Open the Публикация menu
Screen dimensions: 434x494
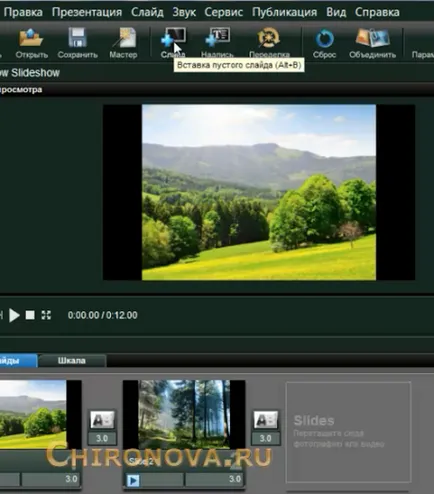(284, 12)
